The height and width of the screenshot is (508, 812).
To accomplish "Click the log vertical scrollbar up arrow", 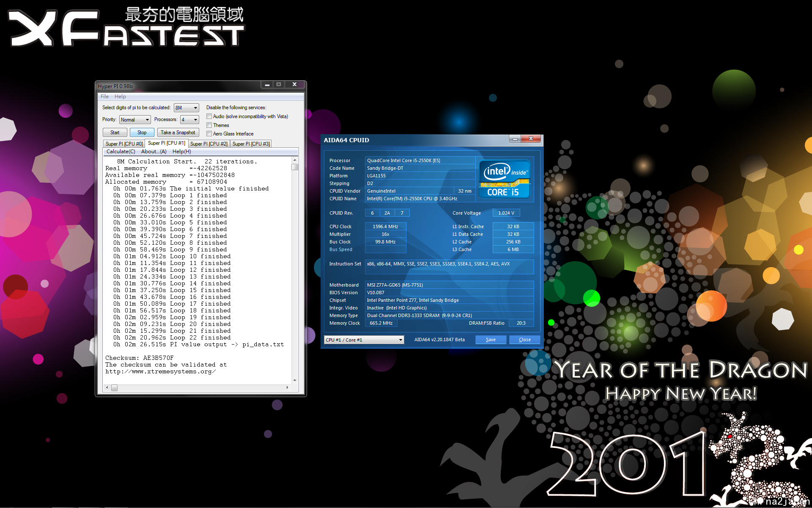I will (x=295, y=160).
